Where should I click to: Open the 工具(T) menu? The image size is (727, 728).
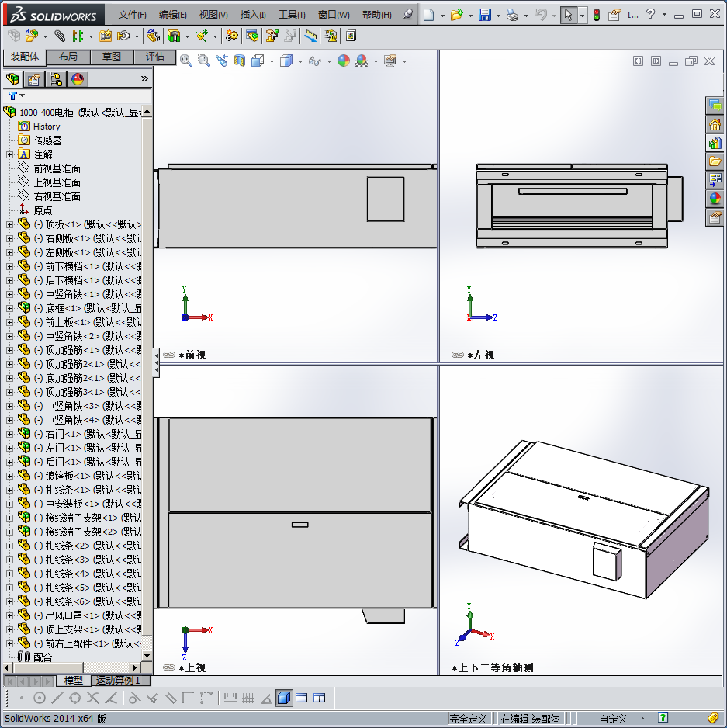coord(292,15)
